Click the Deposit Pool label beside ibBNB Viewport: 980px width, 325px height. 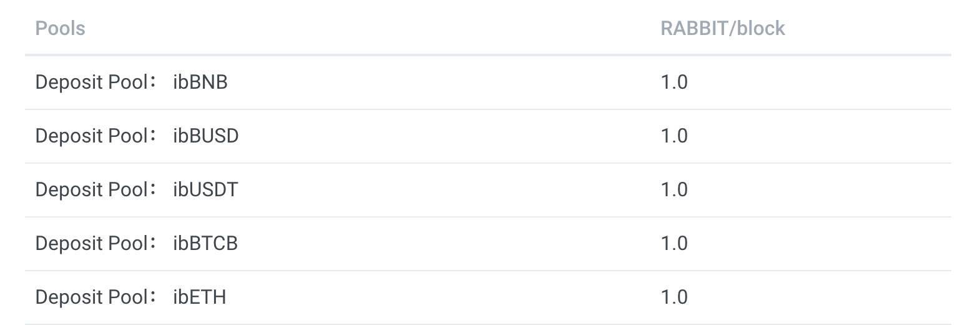(x=91, y=82)
